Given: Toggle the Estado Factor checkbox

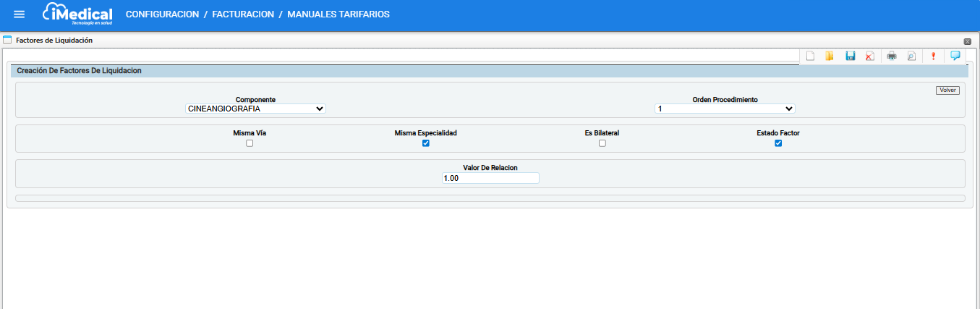Looking at the screenshot, I should click(778, 143).
